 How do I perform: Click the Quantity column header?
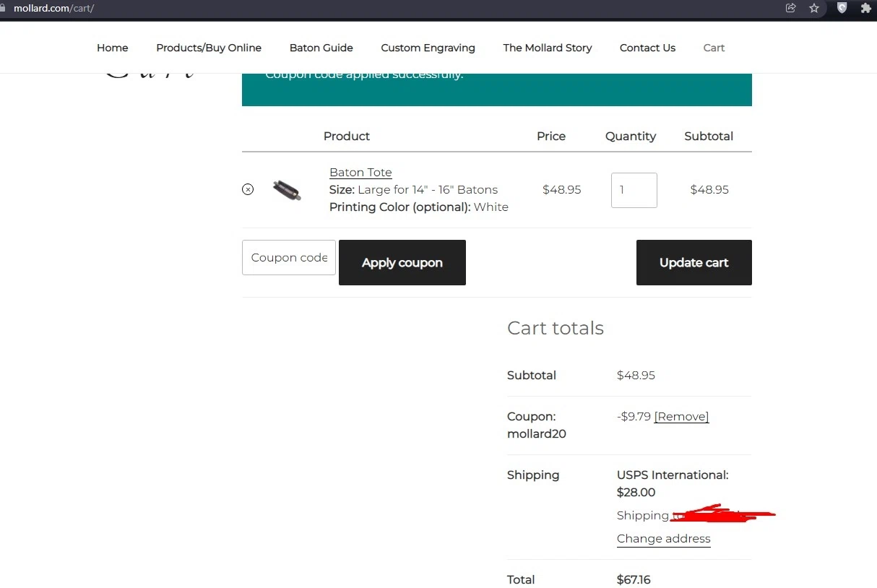(631, 136)
